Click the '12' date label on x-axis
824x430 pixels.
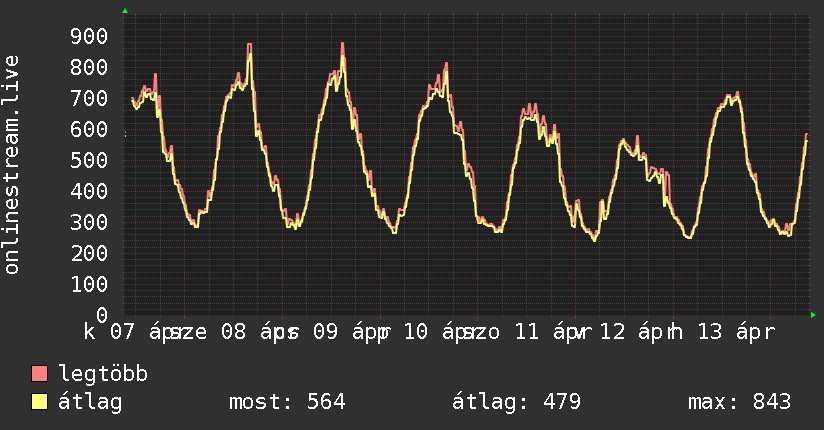click(613, 332)
